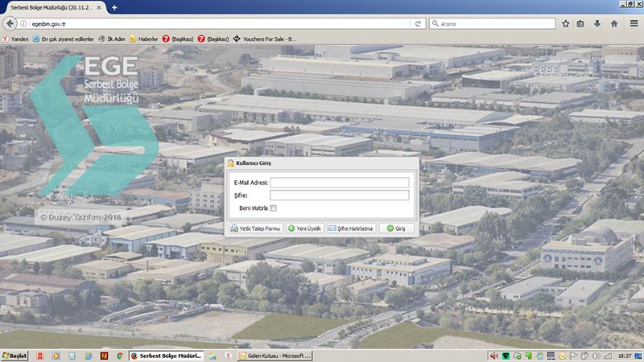Open a new tab with plus icon
Image resolution: width=644 pixels, height=362 pixels.
(x=114, y=6)
